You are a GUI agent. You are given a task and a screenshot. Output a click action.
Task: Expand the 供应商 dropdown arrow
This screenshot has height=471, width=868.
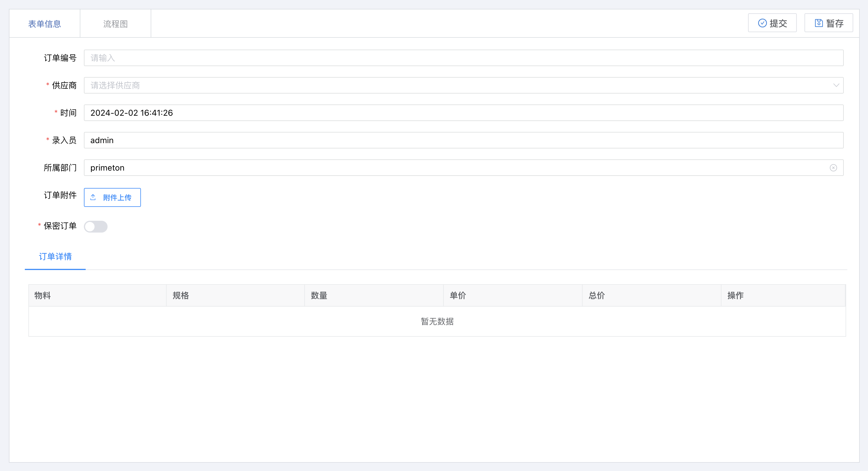(x=836, y=85)
